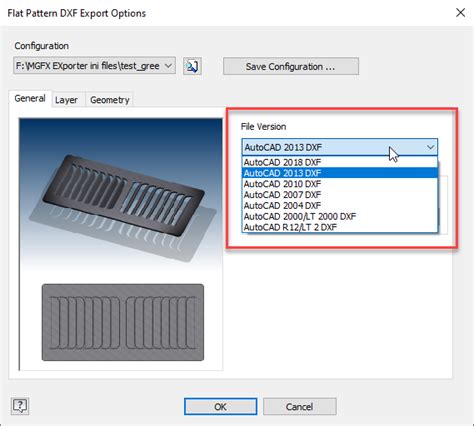Expand the Configuration path dropdown
Image resolution: width=474 pixels, height=426 pixels.
click(x=168, y=66)
